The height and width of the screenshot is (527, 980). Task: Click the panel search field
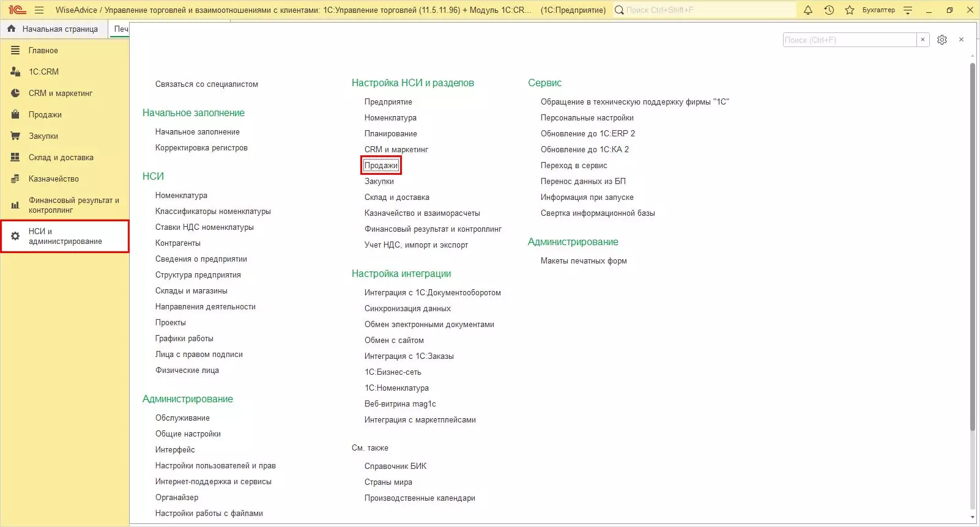850,40
